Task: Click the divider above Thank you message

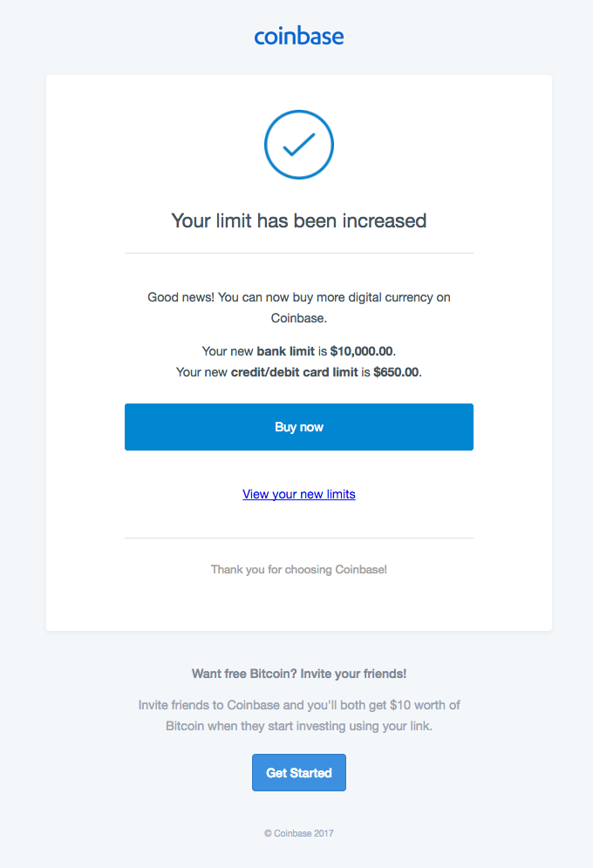Action: point(299,538)
